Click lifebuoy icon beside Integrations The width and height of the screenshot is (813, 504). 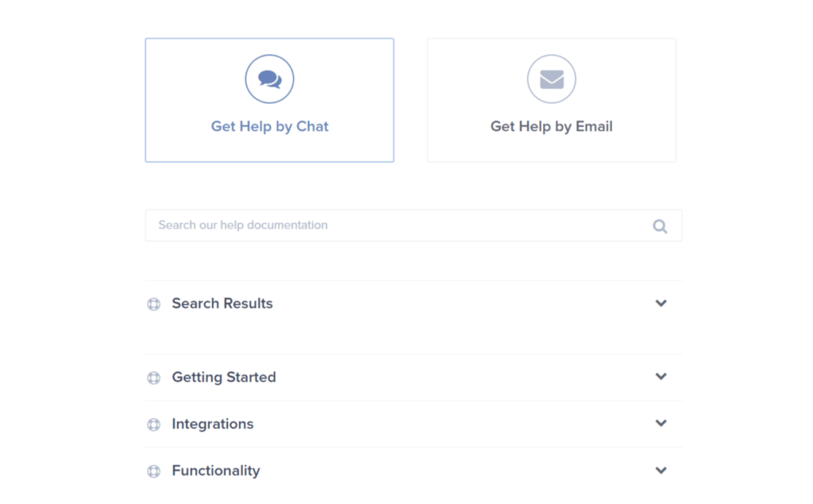pos(153,425)
